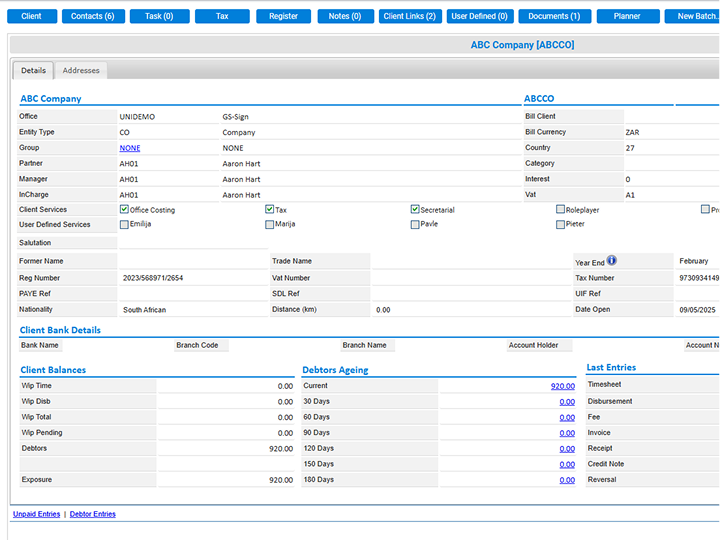
Task: Switch to the Details tab
Action: pyautogui.click(x=33, y=71)
